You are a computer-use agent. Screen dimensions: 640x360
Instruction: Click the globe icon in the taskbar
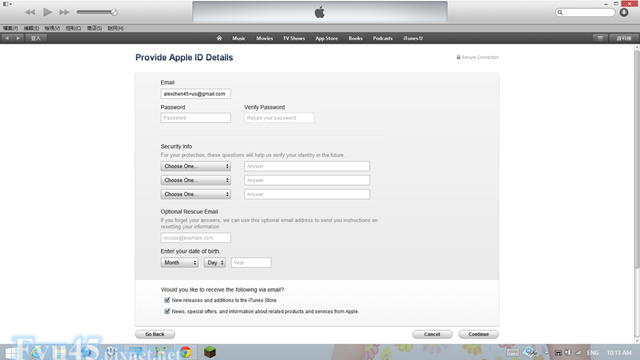[86, 352]
